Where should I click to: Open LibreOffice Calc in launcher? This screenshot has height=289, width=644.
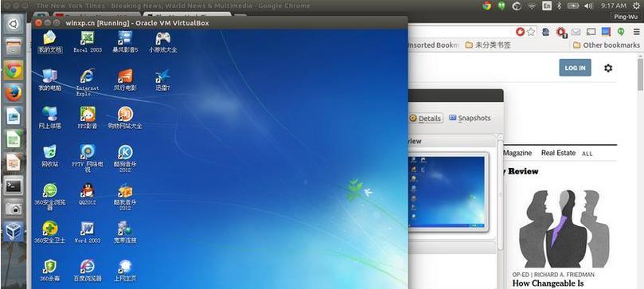pyautogui.click(x=14, y=140)
